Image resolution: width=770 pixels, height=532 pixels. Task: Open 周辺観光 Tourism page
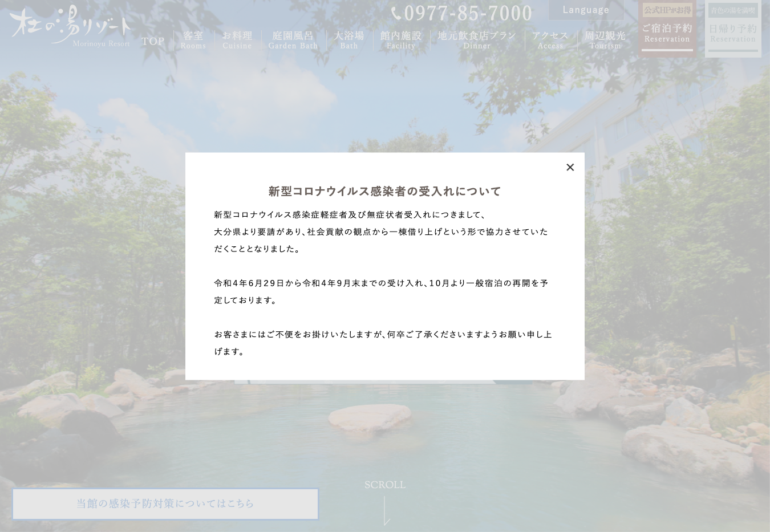[605, 40]
